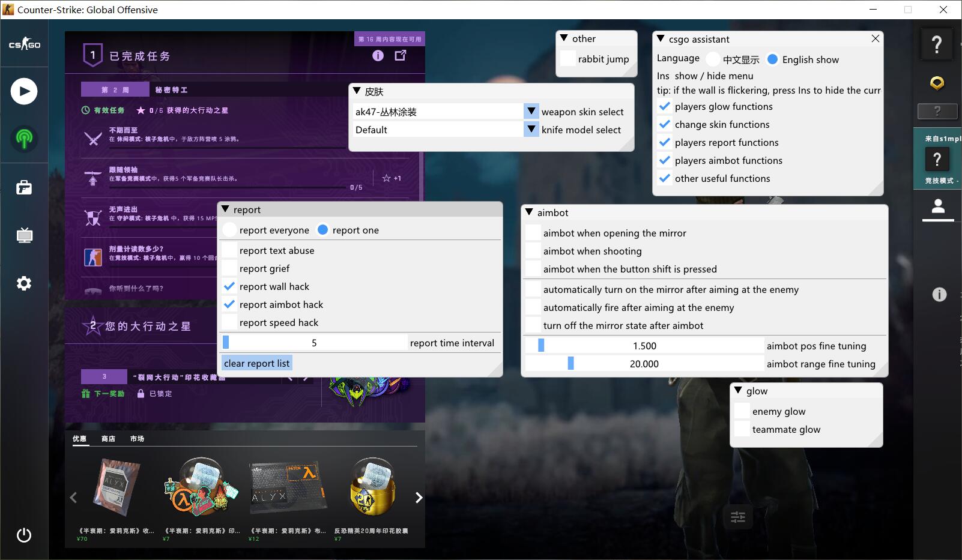The image size is (962, 560).
Task: Uncheck other useful functions
Action: [664, 178]
